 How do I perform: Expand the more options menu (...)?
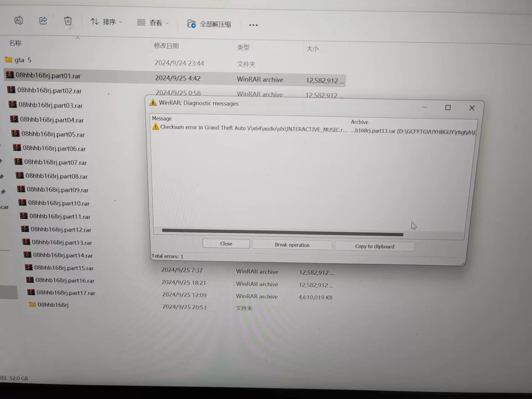point(254,24)
